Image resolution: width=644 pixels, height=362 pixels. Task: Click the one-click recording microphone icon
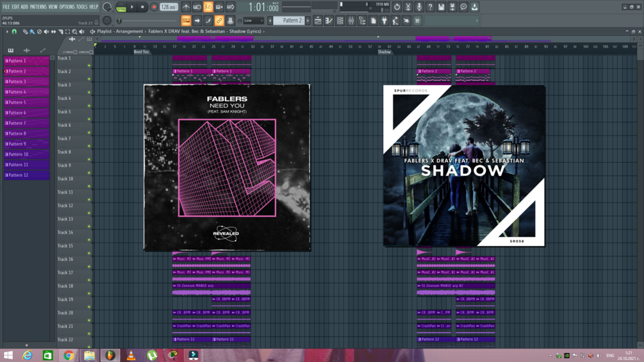(419, 7)
